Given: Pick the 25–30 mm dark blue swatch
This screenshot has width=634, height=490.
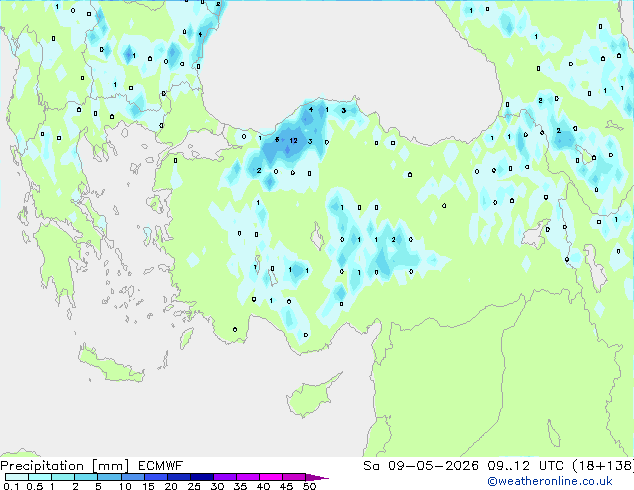Looking at the screenshot, I should (x=201, y=477).
